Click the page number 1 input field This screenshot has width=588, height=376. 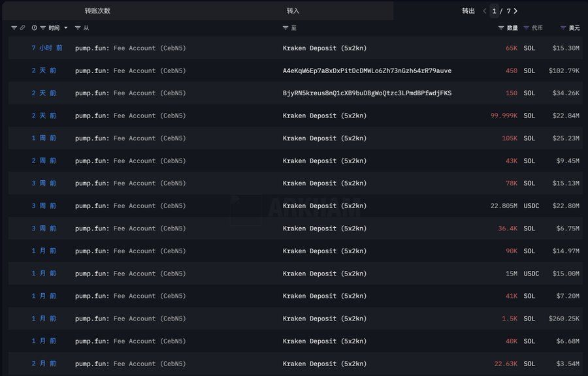coord(495,11)
